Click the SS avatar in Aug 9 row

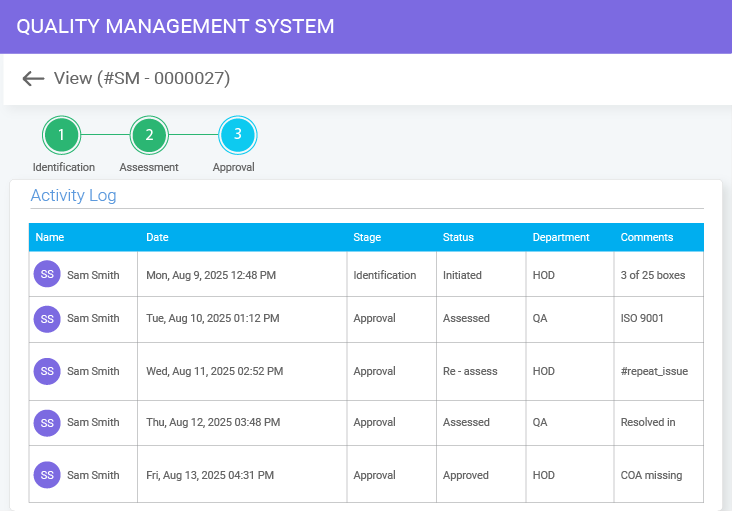click(47, 274)
